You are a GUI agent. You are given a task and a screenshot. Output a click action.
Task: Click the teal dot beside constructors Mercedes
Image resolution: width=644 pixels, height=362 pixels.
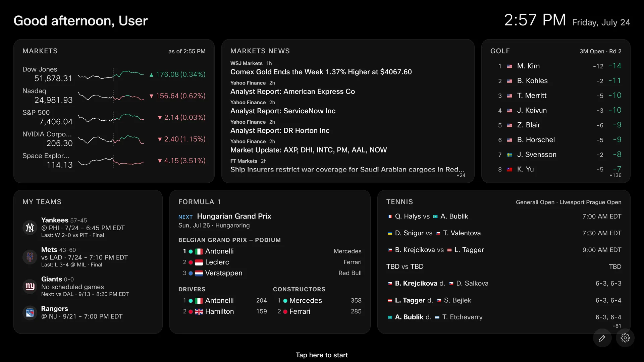(285, 301)
